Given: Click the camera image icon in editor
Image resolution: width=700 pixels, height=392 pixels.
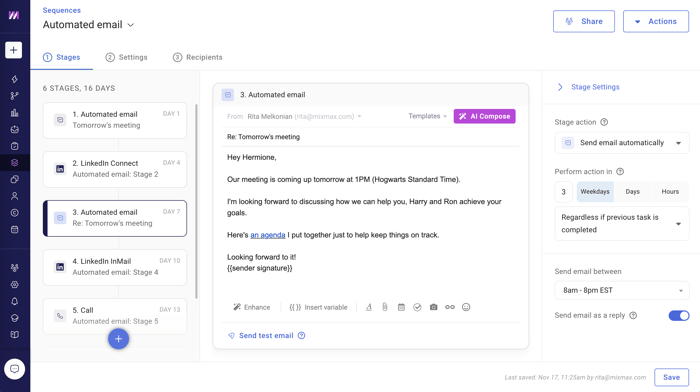Looking at the screenshot, I should point(433,307).
